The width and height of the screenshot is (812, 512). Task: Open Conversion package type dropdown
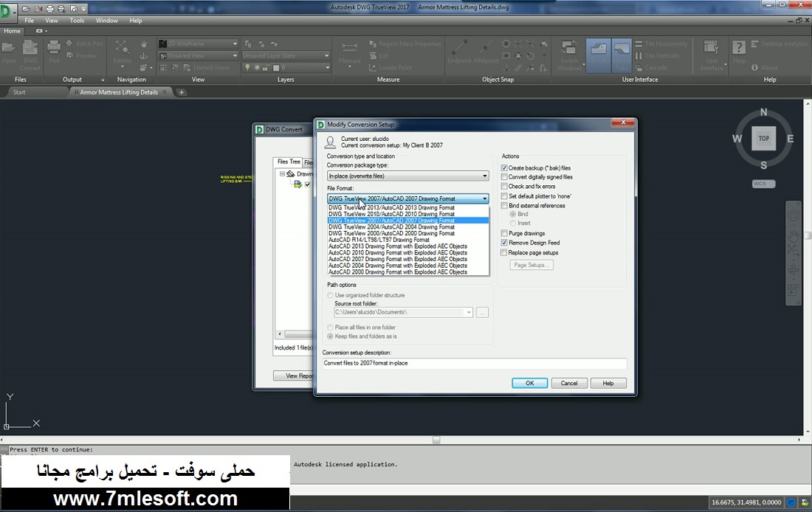pos(408,176)
